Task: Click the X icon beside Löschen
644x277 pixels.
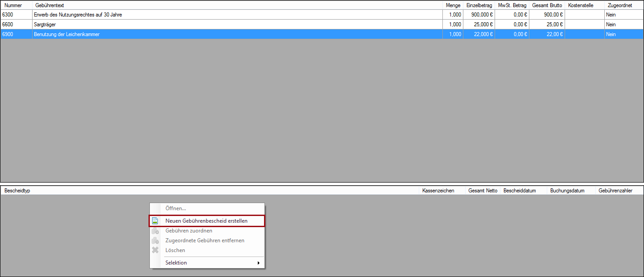Action: pyautogui.click(x=155, y=250)
